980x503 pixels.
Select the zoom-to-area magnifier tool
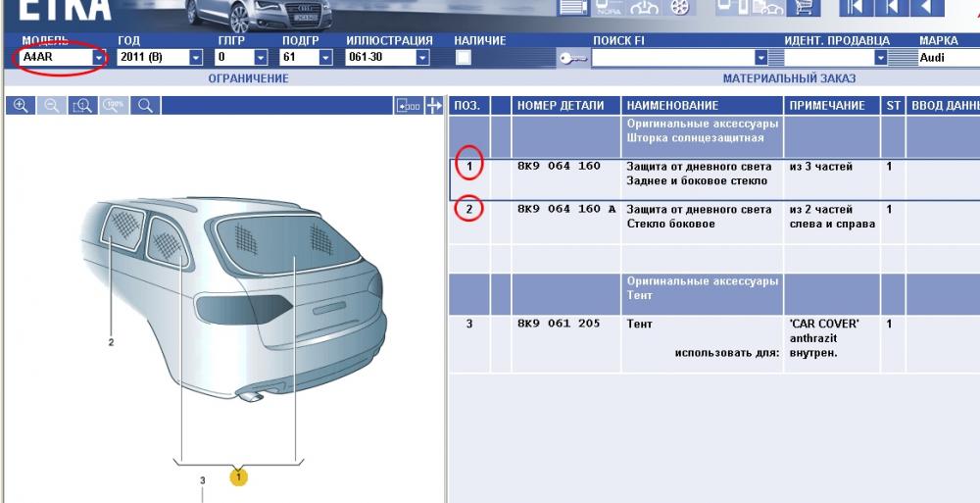(82, 106)
